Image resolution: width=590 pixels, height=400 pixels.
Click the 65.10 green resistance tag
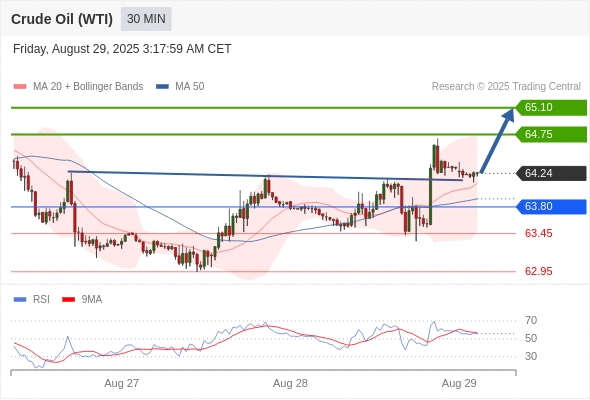tap(551, 107)
